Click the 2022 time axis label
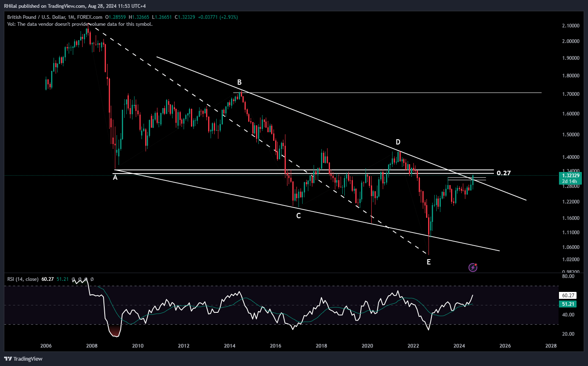The height and width of the screenshot is (366, 588). pos(413,346)
